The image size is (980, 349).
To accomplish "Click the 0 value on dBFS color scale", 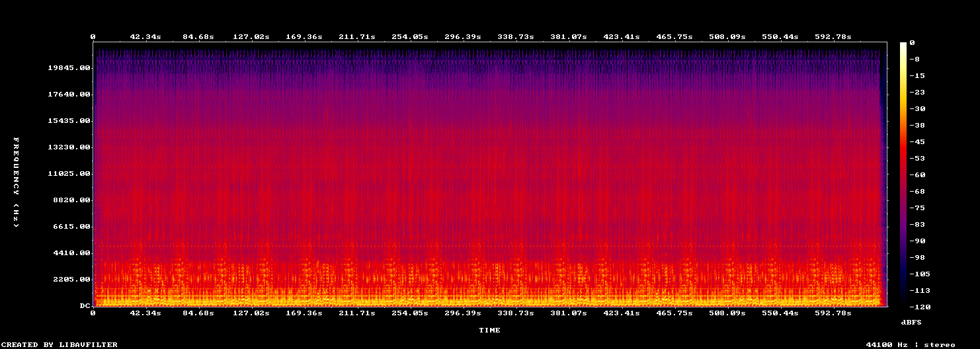I will (912, 43).
